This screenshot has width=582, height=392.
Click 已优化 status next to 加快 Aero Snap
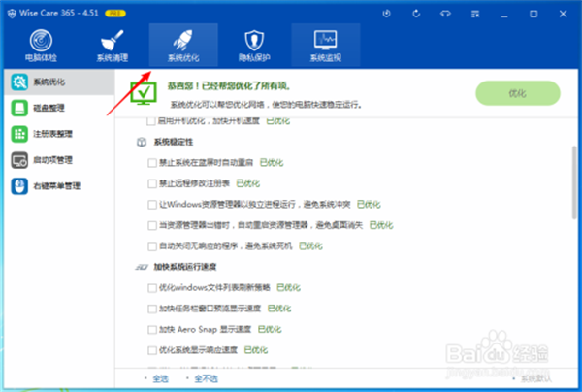(270, 329)
